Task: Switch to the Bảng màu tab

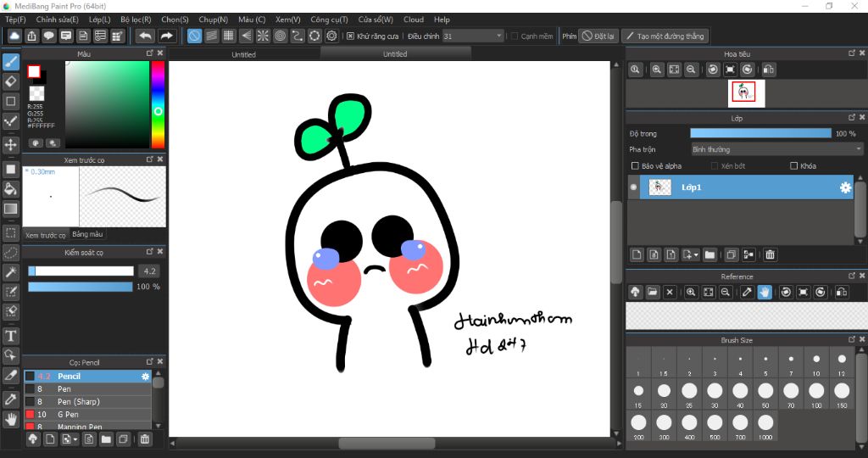Action: click(87, 234)
